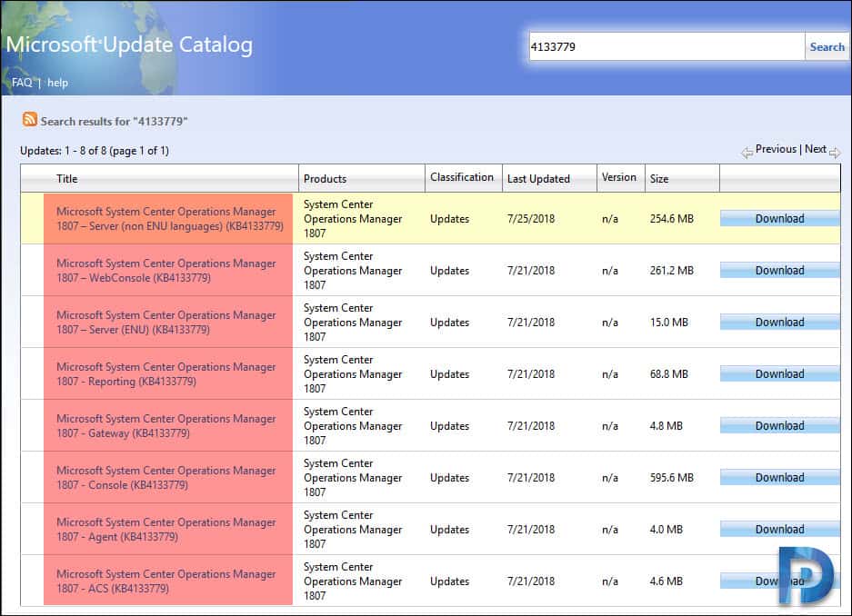
Task: Click the Microsoft Update Catalog title
Action: (x=129, y=45)
